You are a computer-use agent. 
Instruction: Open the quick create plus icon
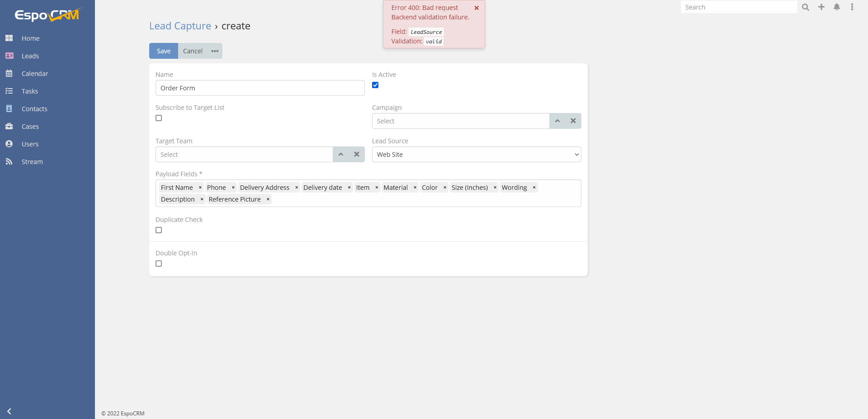[821, 7]
